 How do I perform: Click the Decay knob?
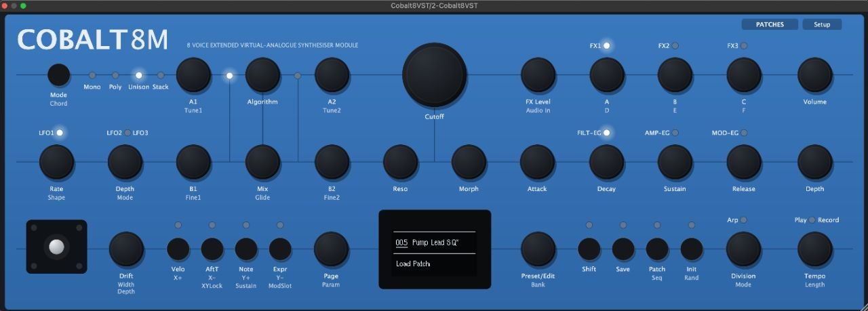click(x=607, y=162)
